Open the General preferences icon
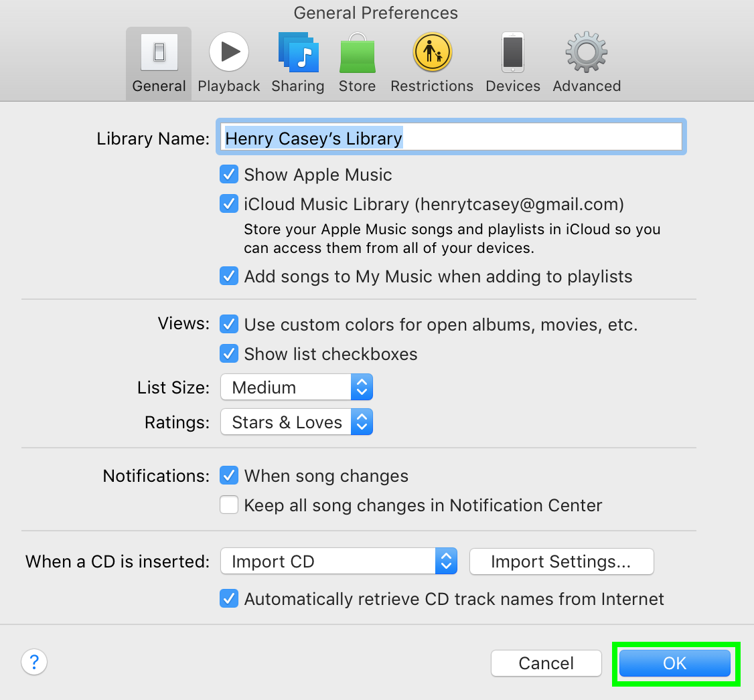 [159, 52]
